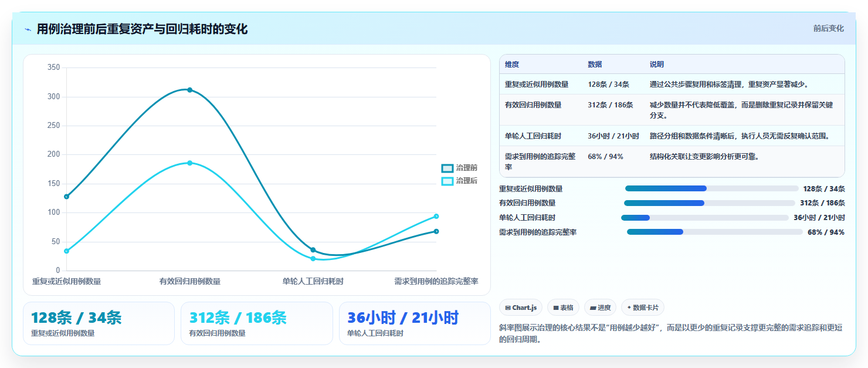Click the 治理后 data point at 186

click(189, 163)
